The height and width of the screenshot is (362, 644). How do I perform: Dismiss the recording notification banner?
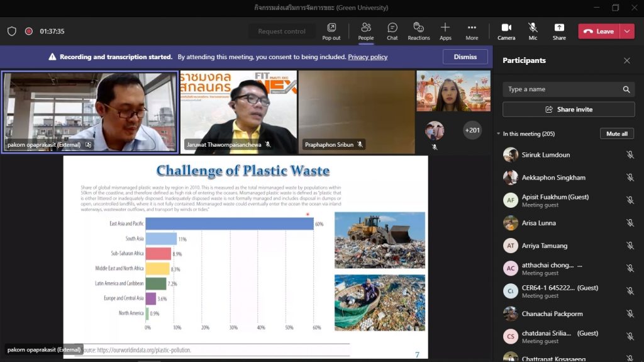tap(465, 57)
